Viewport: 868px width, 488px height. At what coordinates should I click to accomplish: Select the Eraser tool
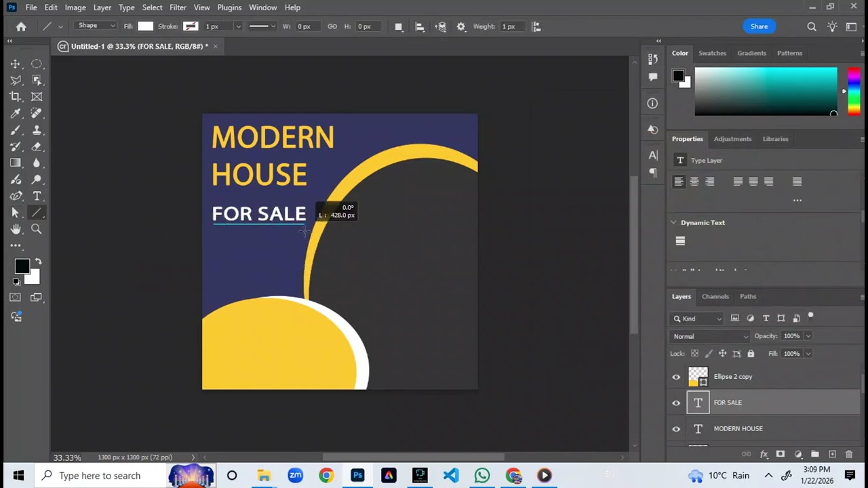click(37, 146)
